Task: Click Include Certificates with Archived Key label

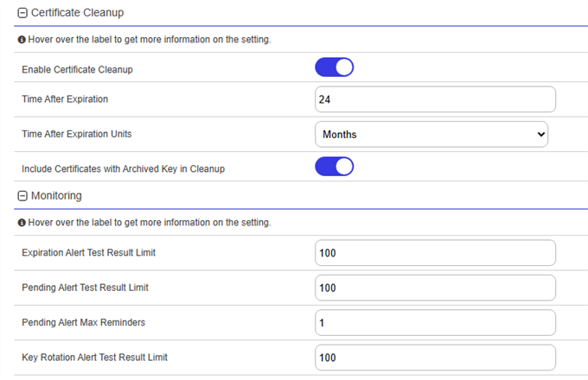Action: (x=123, y=168)
